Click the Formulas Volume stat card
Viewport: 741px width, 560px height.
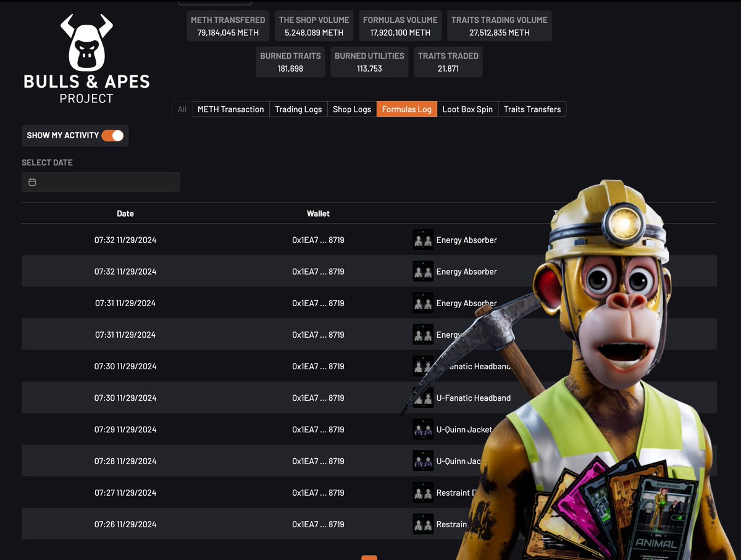point(400,25)
